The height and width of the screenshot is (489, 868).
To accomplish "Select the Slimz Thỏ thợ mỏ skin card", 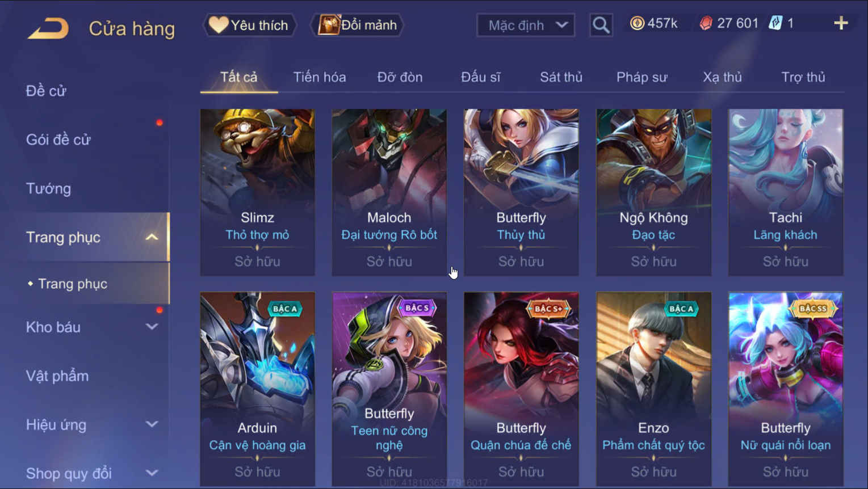I will [x=257, y=192].
